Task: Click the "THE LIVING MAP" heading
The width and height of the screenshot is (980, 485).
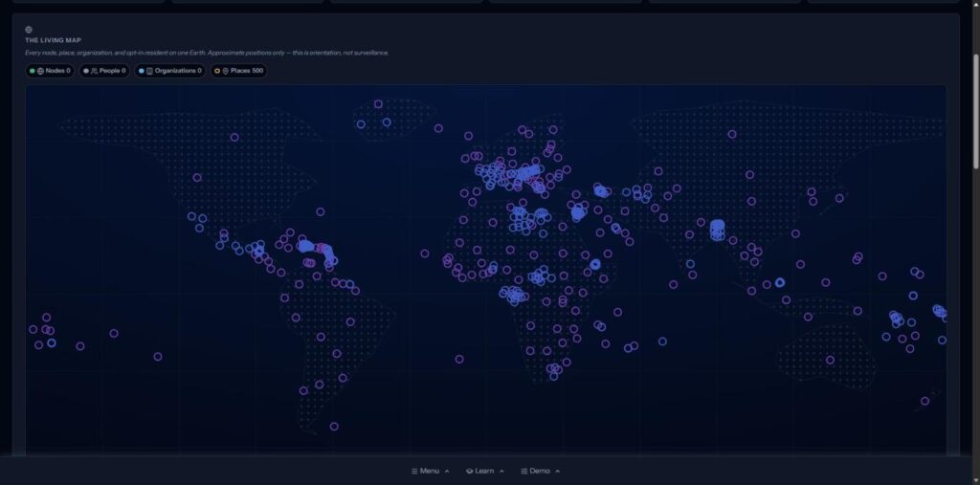Action: click(54, 40)
